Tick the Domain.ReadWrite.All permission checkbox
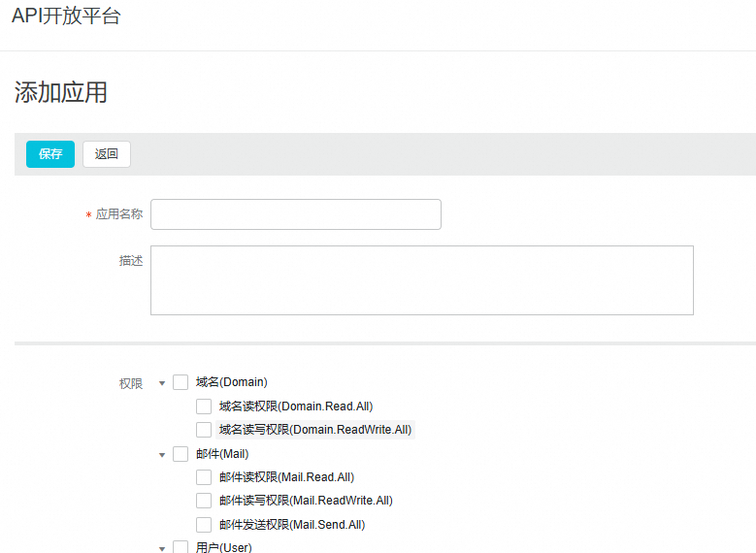This screenshot has height=553, width=756. (x=204, y=430)
